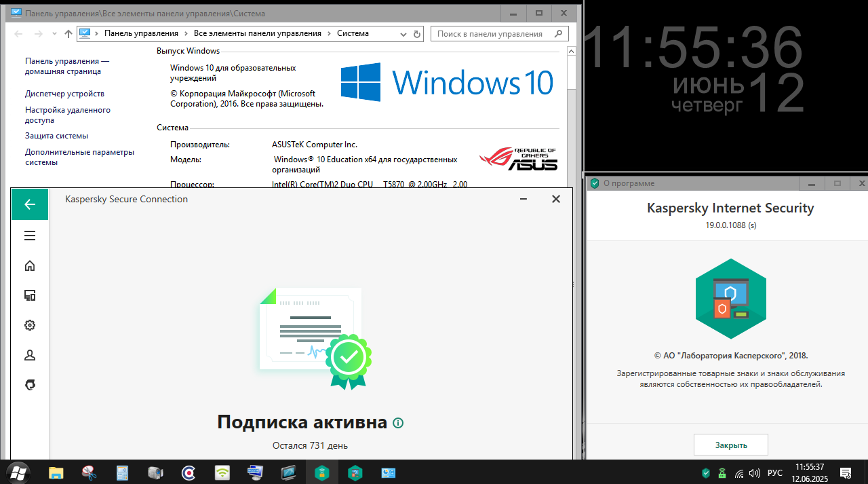Open Диспетчер устройств link
The image size is (868, 484).
click(x=64, y=94)
